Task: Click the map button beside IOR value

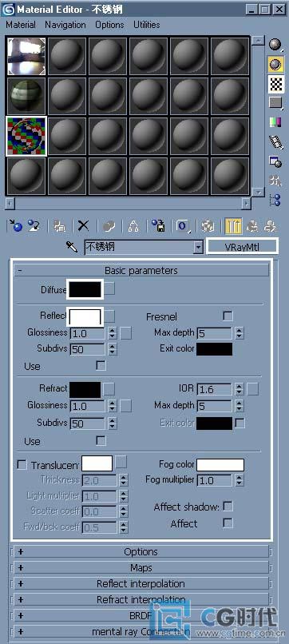Action: click(253, 389)
